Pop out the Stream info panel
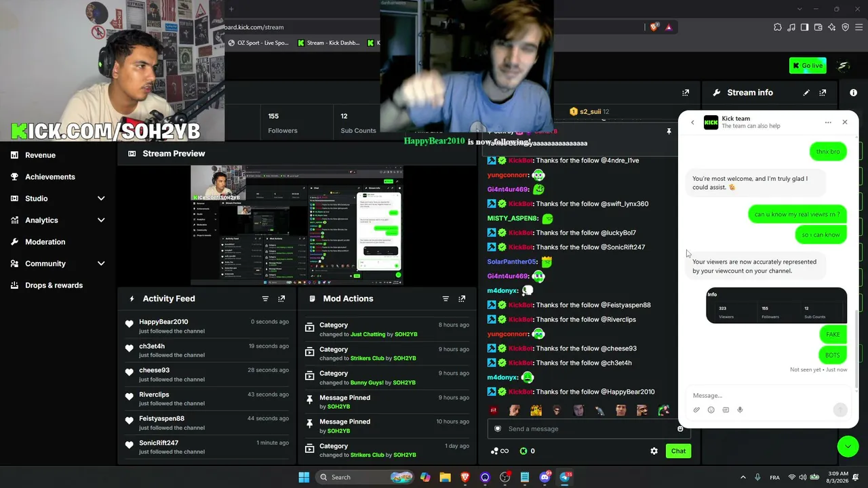 [823, 93]
